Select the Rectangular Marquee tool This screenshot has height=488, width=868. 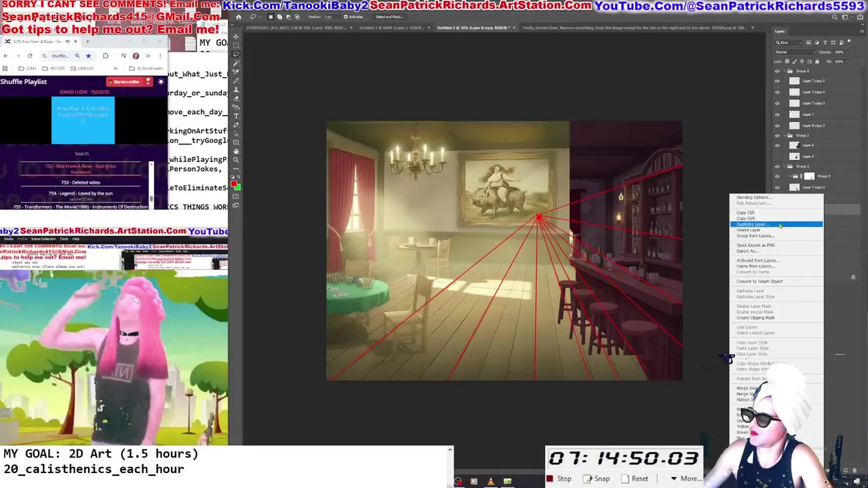236,45
